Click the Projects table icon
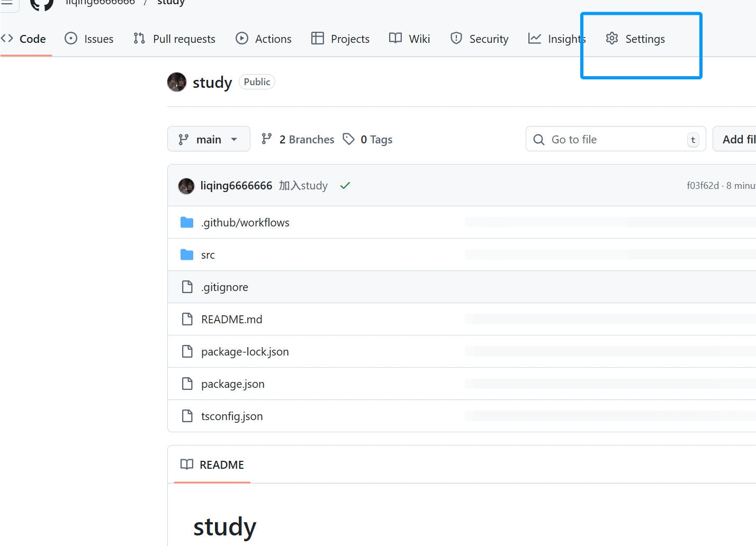Screen dimensions: 756x546 pos(318,39)
